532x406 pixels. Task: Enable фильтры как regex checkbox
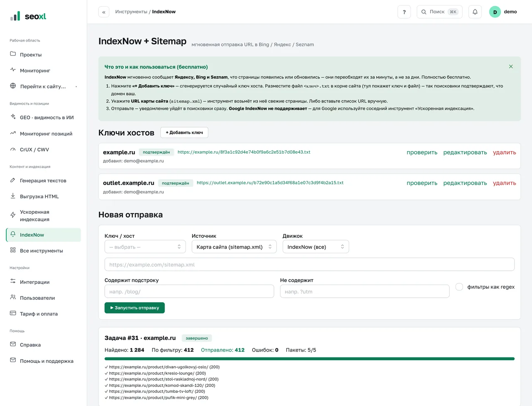pyautogui.click(x=459, y=287)
